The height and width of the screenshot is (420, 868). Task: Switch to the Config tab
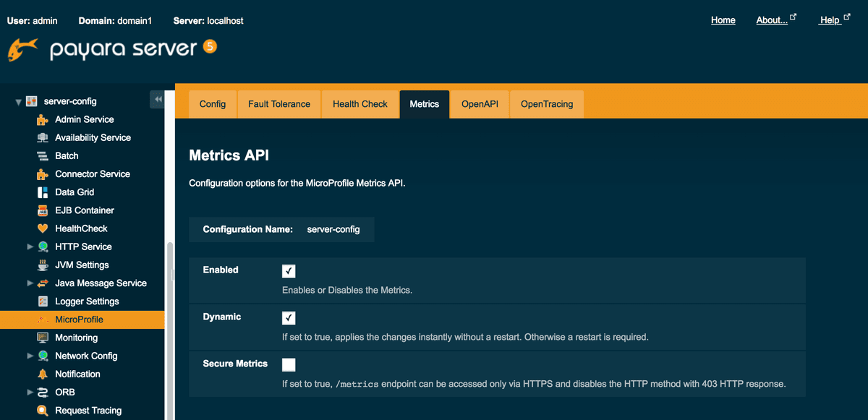tap(213, 104)
